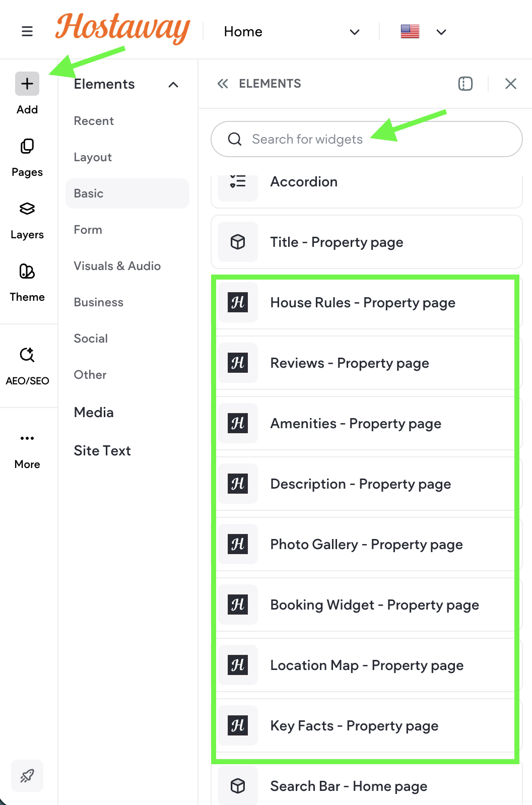Add Reviews - Property page widget
Screen dimensions: 532x805
pos(367,363)
